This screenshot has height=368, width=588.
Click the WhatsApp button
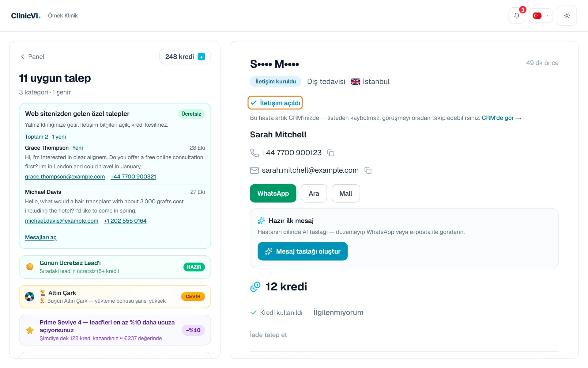[x=273, y=194]
